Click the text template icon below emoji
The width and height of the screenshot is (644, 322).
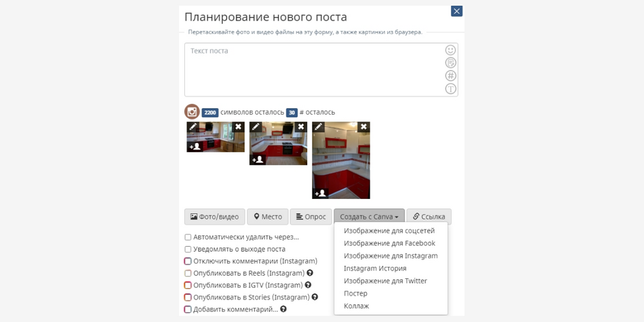(451, 62)
